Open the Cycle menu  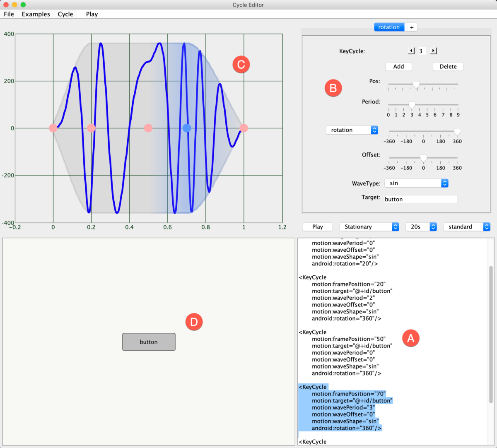click(x=65, y=14)
